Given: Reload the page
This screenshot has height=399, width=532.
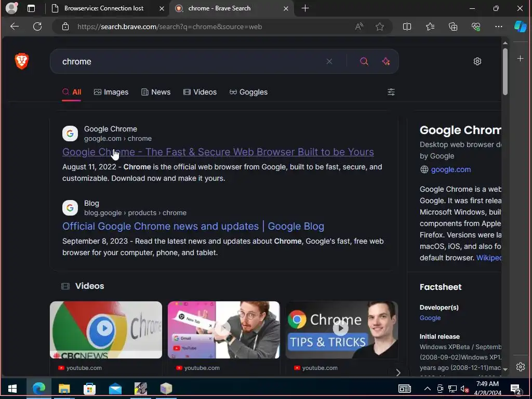Looking at the screenshot, I should point(37,26).
